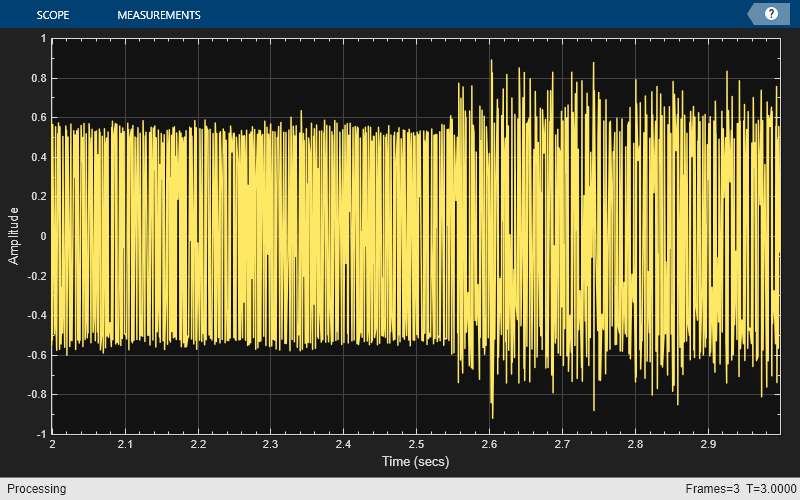Image resolution: width=800 pixels, height=500 pixels.
Task: Click the T=3.0000 time readout
Action: point(771,489)
